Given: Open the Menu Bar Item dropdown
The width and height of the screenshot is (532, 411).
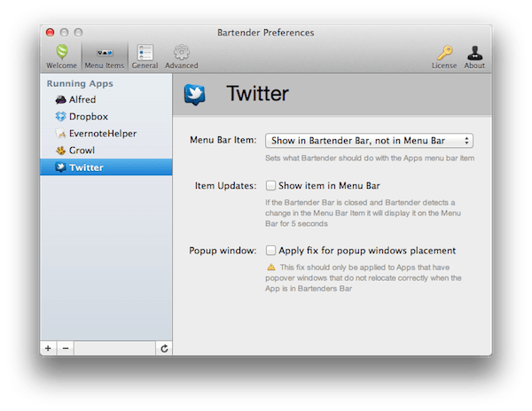Looking at the screenshot, I should coord(369,141).
